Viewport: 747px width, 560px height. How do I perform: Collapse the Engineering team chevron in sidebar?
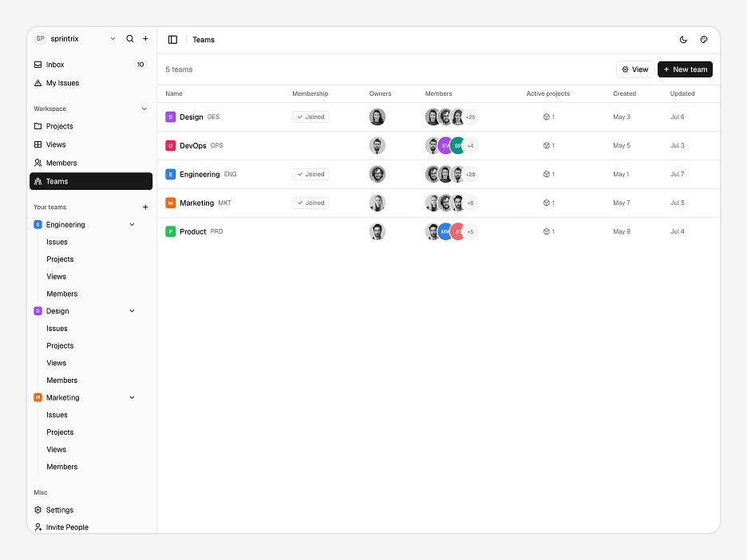[x=132, y=224]
